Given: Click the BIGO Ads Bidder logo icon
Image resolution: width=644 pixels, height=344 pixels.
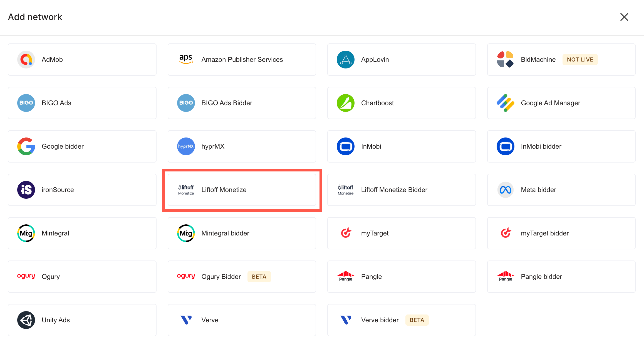Looking at the screenshot, I should tap(186, 103).
